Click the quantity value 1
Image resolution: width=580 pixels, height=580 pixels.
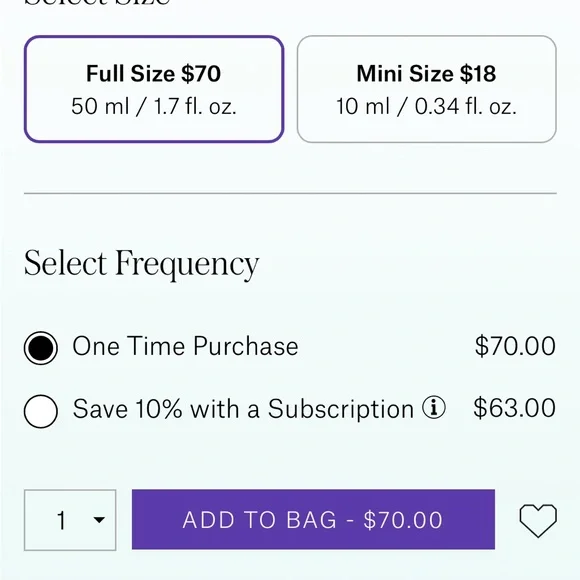[61, 520]
